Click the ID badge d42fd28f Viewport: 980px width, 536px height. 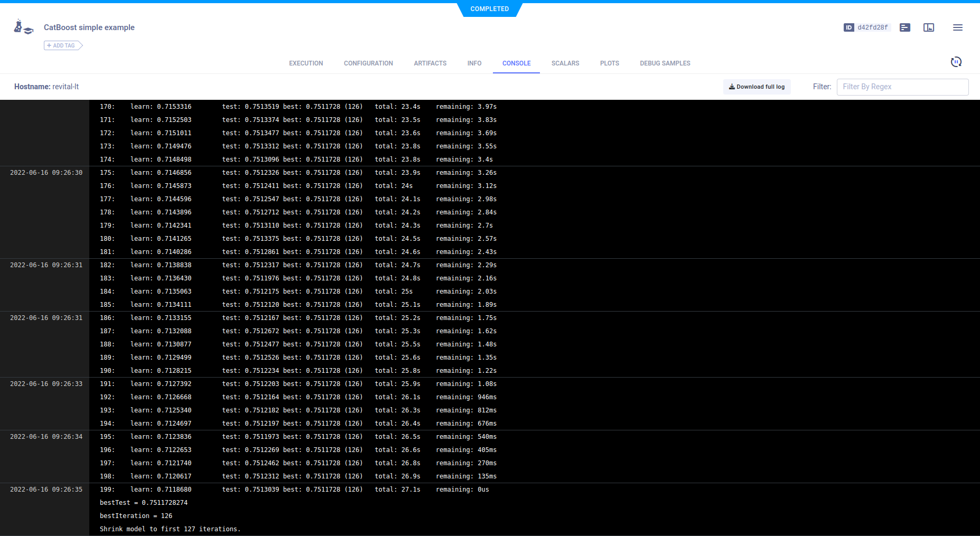[866, 27]
